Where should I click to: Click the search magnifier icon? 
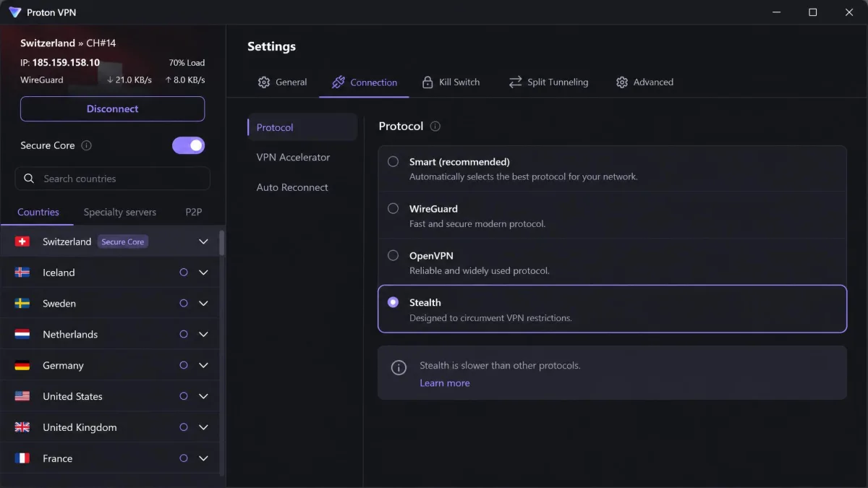(x=29, y=179)
